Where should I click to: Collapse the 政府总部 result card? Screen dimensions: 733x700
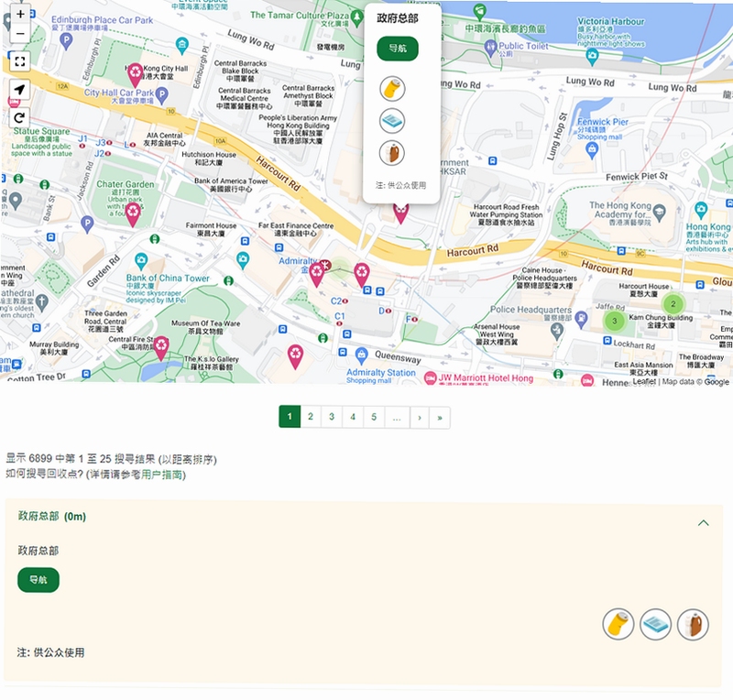[703, 523]
